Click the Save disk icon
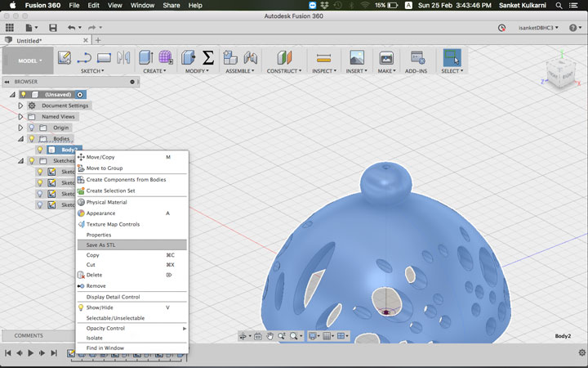 tap(53, 28)
